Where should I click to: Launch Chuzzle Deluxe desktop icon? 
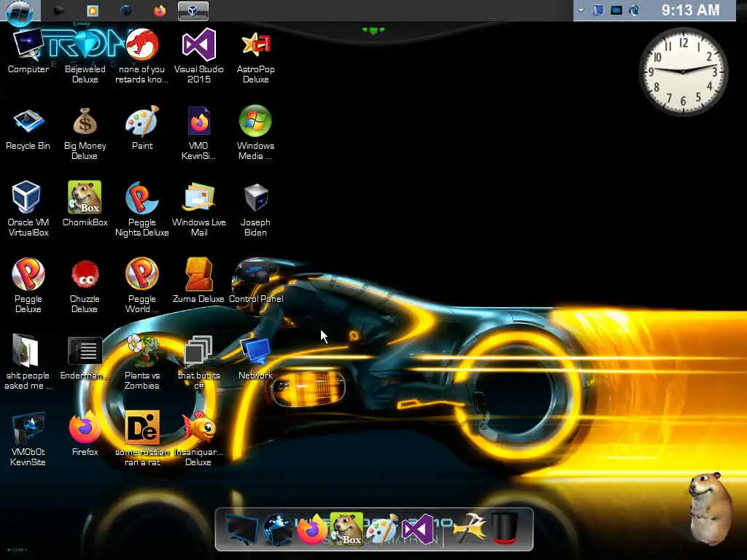point(85,286)
